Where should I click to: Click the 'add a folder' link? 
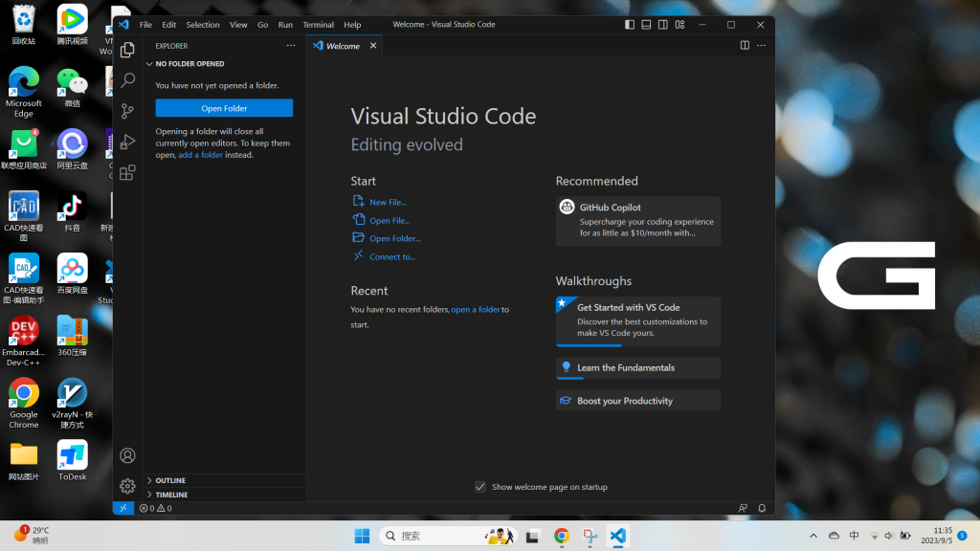[201, 155]
